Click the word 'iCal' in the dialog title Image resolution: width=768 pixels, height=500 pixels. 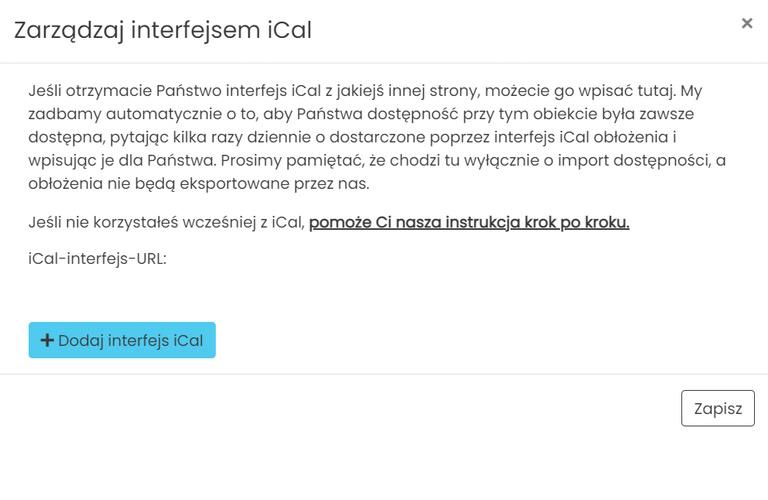click(290, 30)
